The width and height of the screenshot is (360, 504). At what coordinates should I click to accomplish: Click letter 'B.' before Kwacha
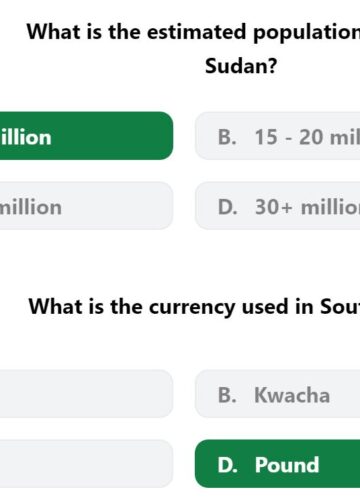[227, 395]
